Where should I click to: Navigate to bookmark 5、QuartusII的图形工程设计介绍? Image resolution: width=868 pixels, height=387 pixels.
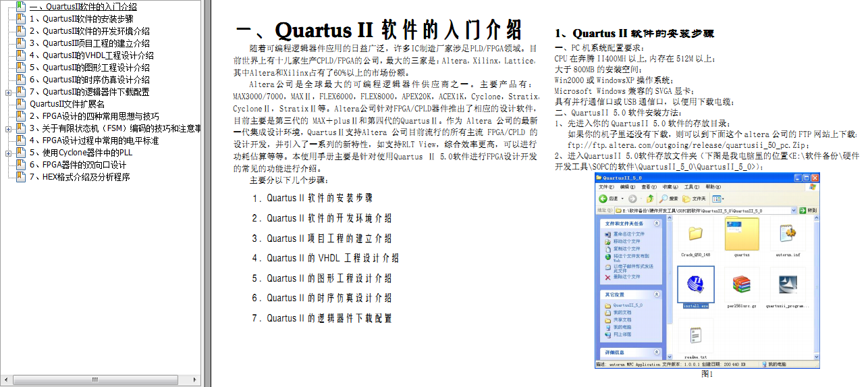pyautogui.click(x=89, y=68)
